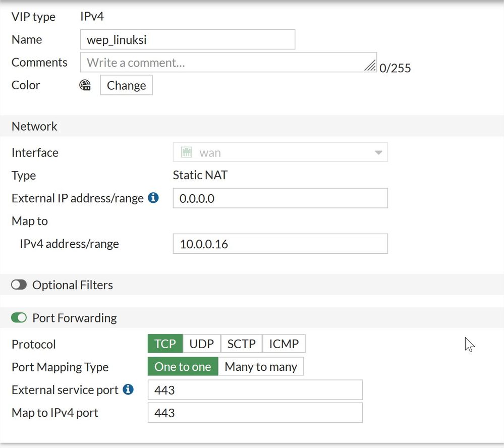Select One to one port mapping
The height and width of the screenshot is (448, 504).
(183, 367)
